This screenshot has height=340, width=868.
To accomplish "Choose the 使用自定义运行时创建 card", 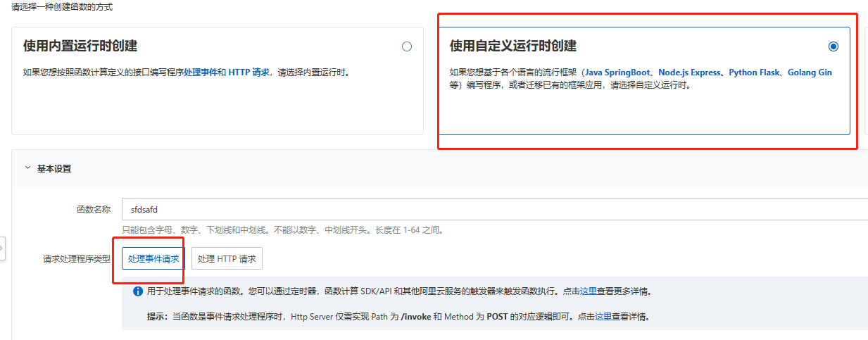I will tap(644, 81).
